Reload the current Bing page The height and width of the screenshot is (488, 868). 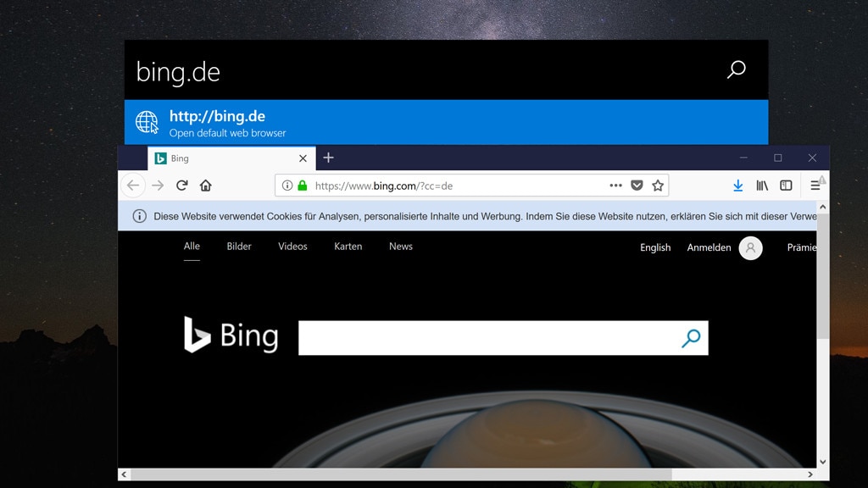coord(181,185)
